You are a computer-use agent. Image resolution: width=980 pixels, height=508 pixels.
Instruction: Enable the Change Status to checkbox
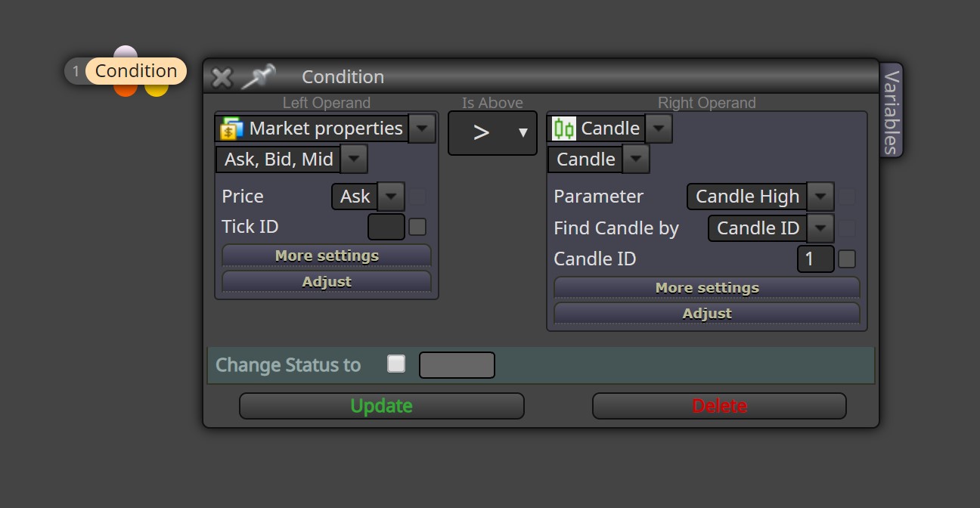[396, 364]
